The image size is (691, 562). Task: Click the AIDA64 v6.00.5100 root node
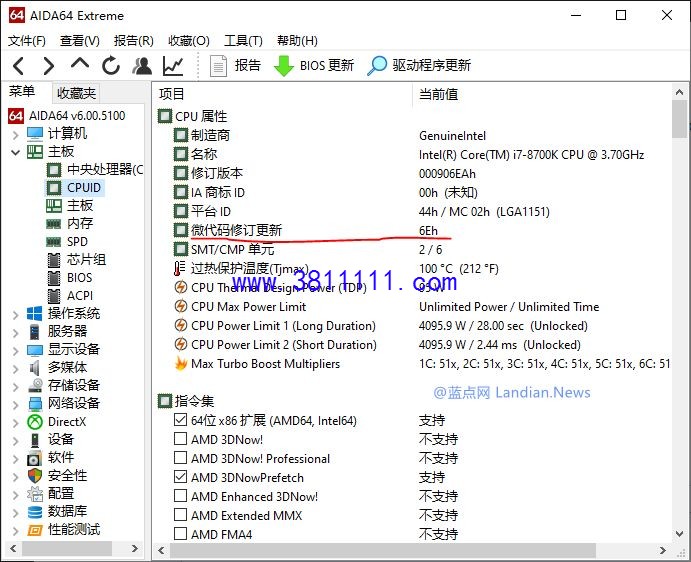coord(67,116)
